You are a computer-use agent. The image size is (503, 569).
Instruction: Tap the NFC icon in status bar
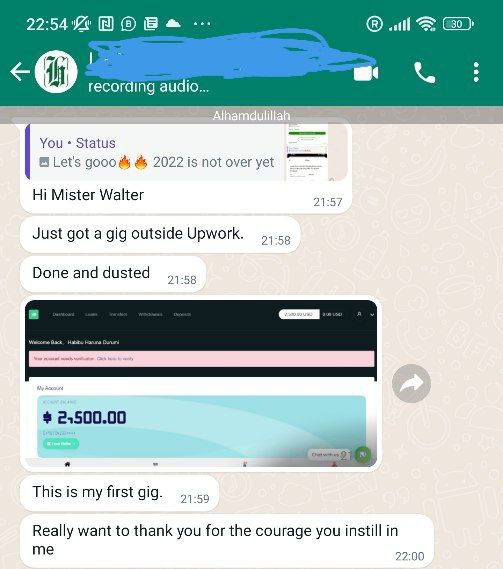click(x=106, y=24)
